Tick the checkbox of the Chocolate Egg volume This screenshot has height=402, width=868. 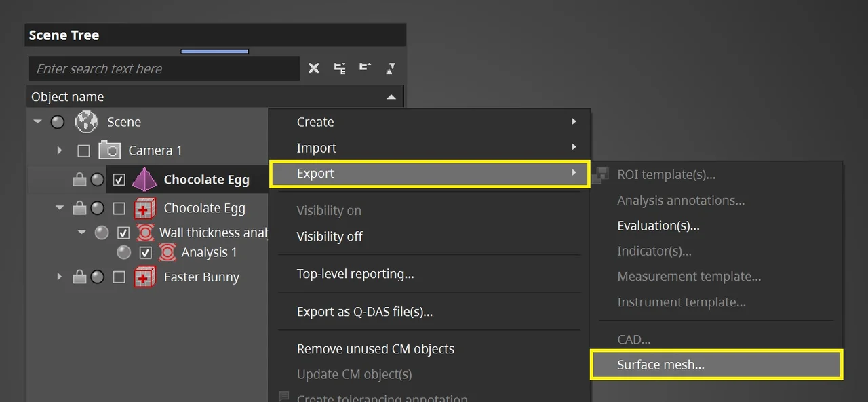(x=119, y=208)
